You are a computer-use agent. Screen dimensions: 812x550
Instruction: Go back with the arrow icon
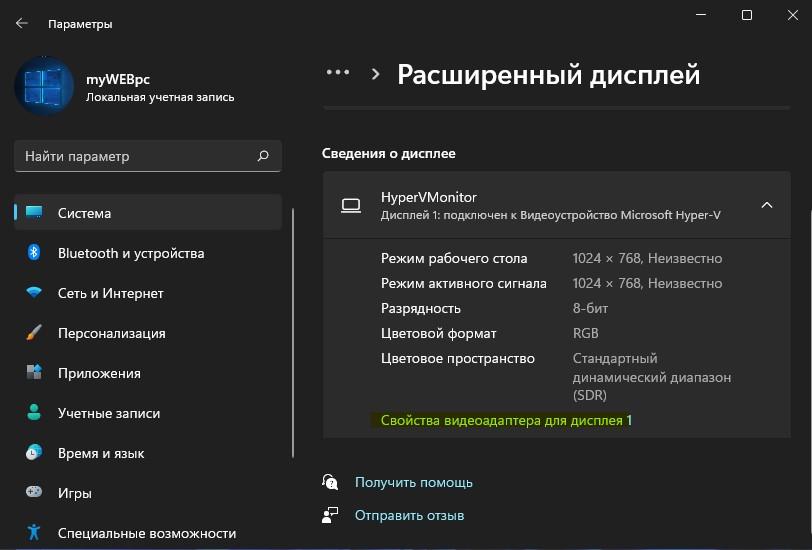(21, 23)
